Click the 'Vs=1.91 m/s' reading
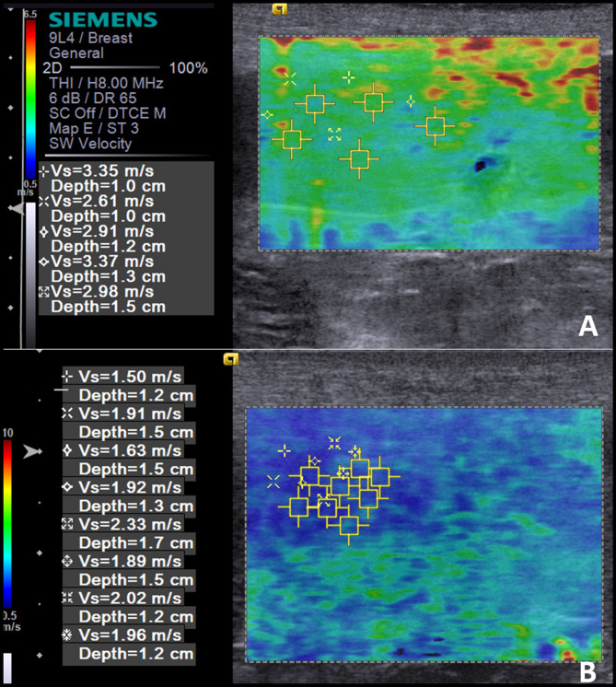Image resolution: width=616 pixels, height=687 pixels. point(130,413)
